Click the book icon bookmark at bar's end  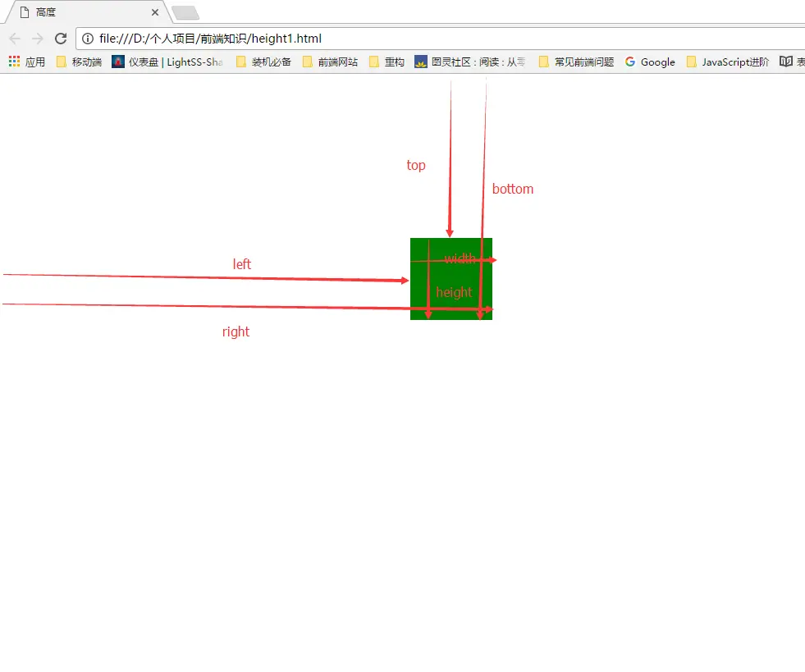point(785,62)
